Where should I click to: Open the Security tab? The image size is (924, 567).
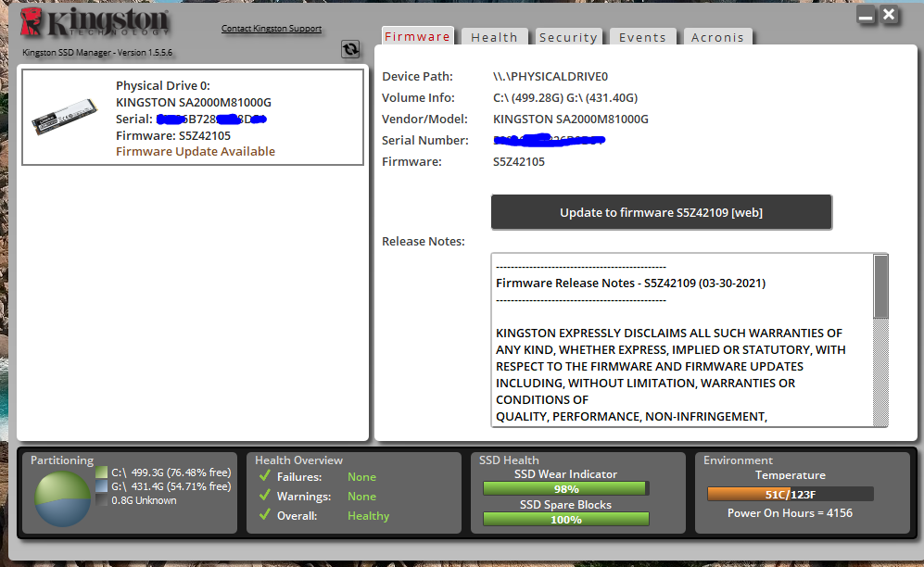coord(568,37)
